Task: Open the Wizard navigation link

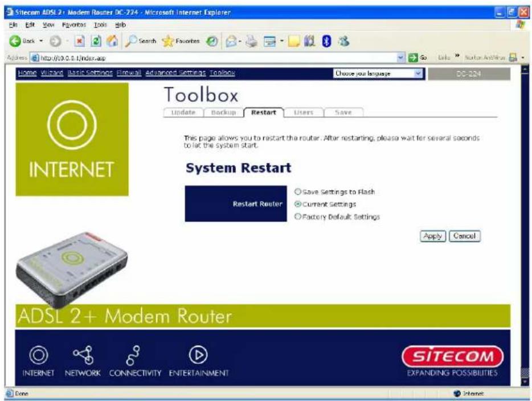Action: click(52, 72)
